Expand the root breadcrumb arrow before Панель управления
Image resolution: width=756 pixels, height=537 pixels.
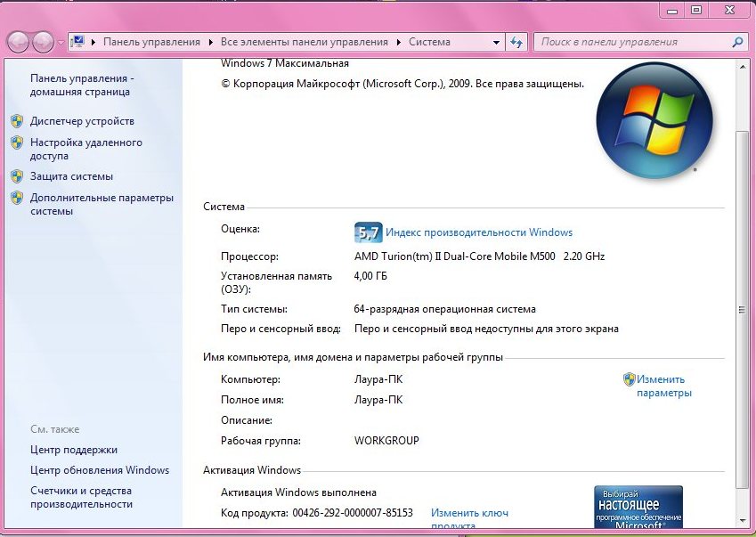point(93,43)
